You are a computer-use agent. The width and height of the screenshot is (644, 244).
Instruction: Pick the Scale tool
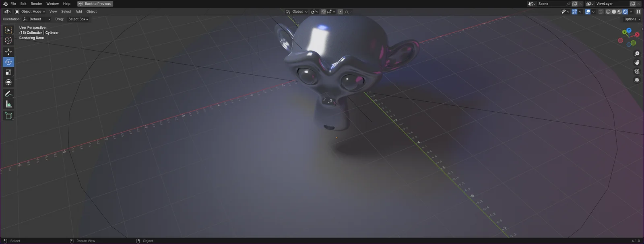(x=8, y=72)
